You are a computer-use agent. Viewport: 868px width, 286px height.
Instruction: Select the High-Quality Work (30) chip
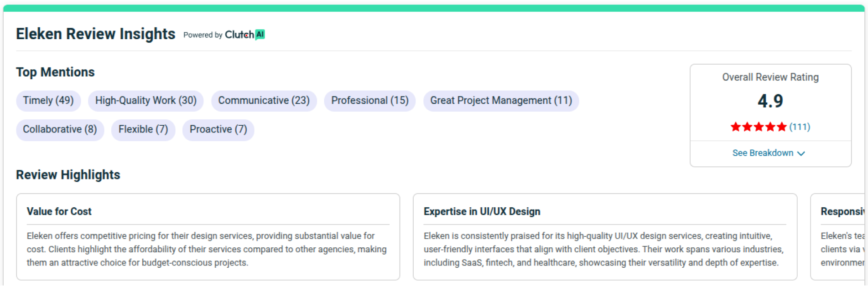[x=146, y=101]
